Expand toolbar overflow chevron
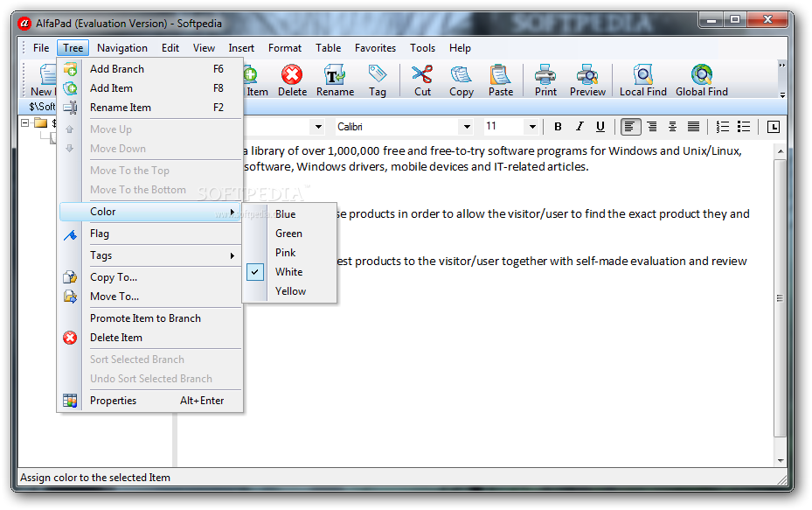 [x=782, y=66]
